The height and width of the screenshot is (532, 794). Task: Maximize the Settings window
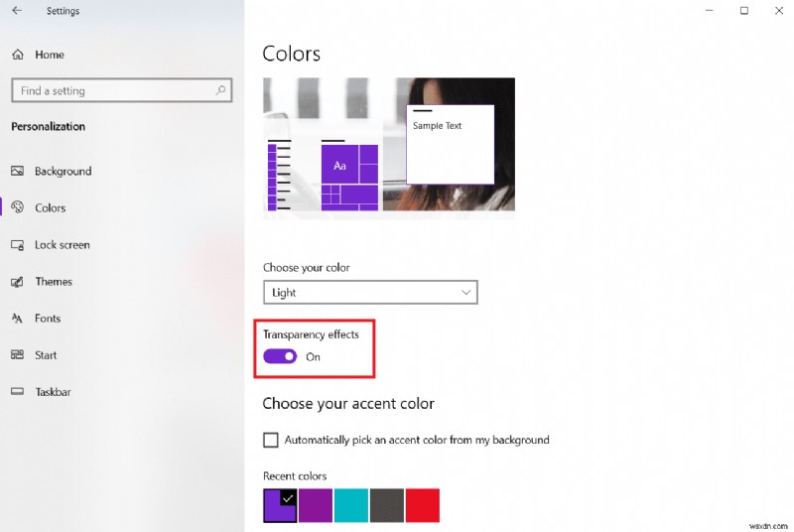coord(743,11)
